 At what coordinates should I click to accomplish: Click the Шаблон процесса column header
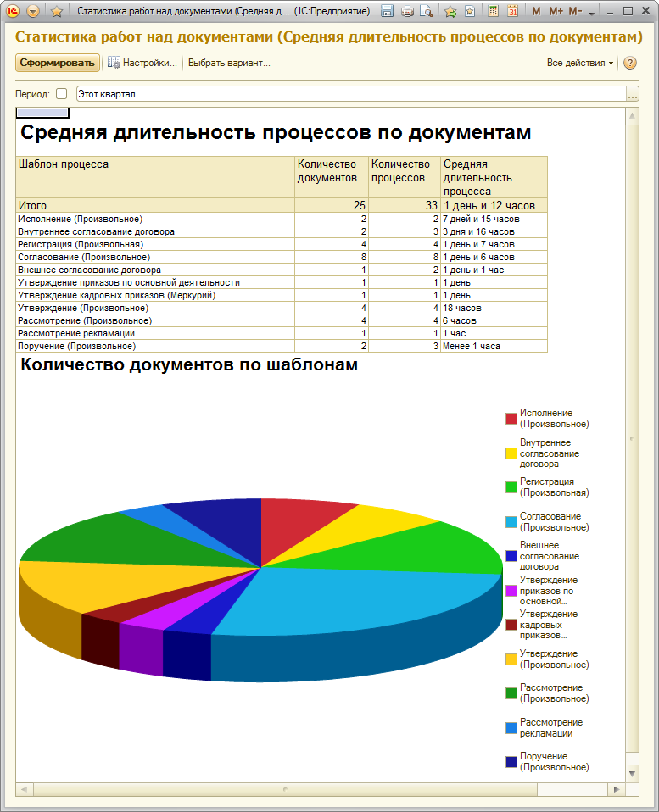coord(155,177)
